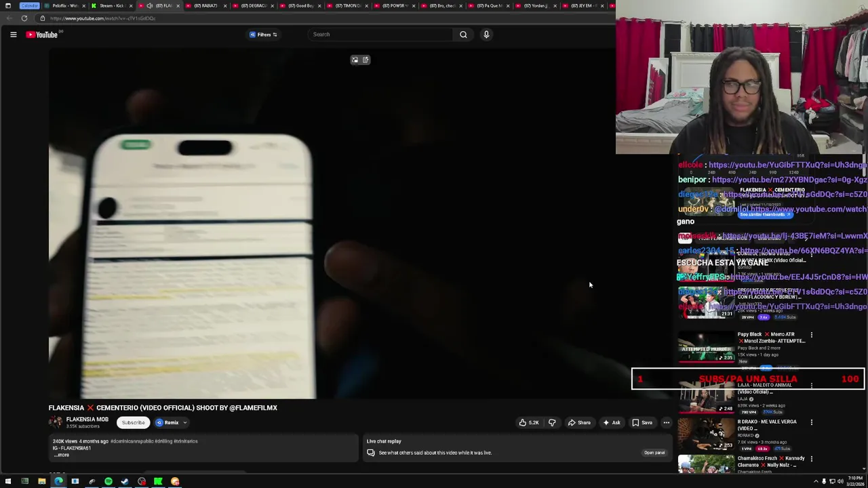Switch to the Stream - Kick browser tab
Viewport: 868px width, 488px height.
(x=112, y=5)
